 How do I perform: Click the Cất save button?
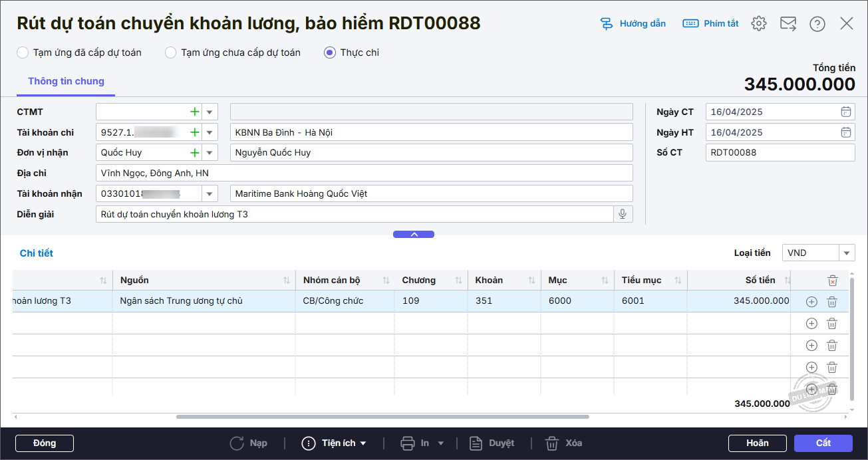[823, 443]
